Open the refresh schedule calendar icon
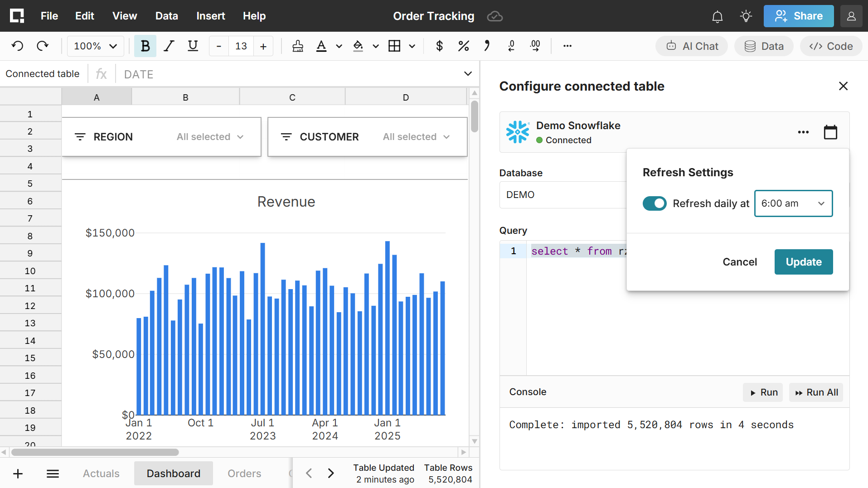 (x=830, y=132)
